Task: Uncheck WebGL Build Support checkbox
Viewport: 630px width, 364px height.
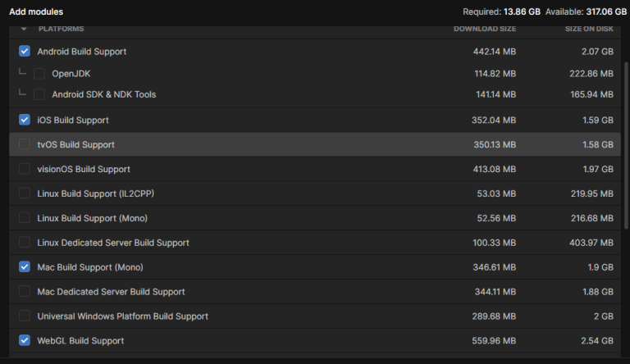Action: coord(24,340)
